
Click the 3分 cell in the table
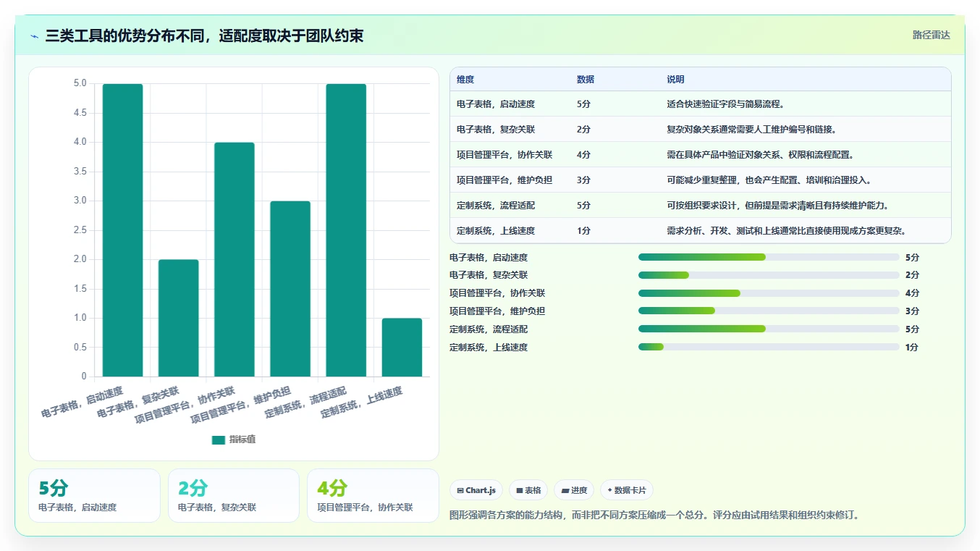tap(583, 180)
